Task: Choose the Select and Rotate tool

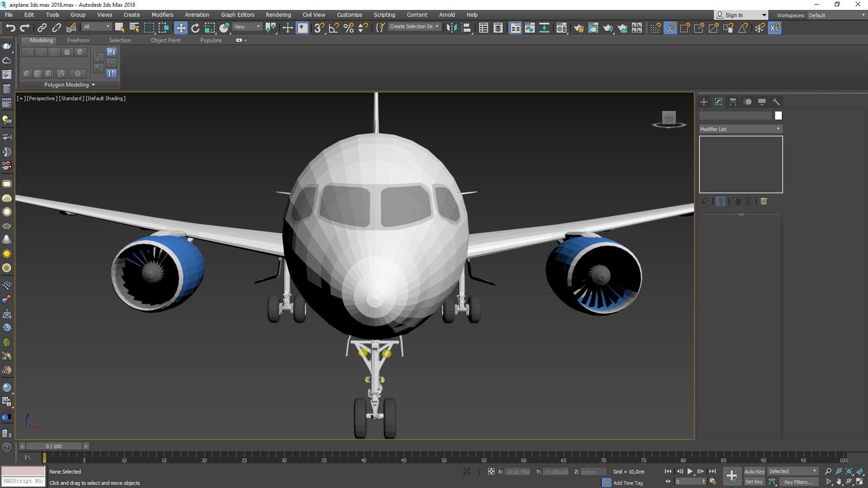Action: pos(195,28)
